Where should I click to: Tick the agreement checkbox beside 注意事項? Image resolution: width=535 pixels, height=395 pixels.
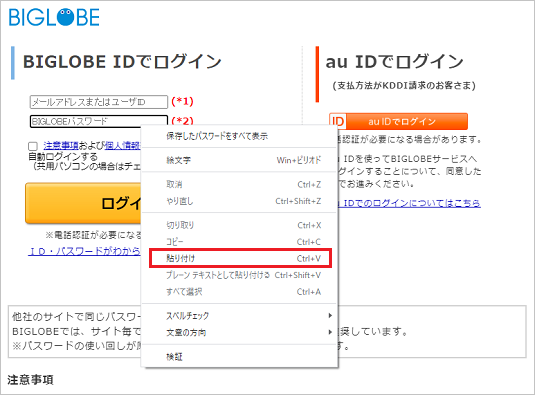pos(33,146)
